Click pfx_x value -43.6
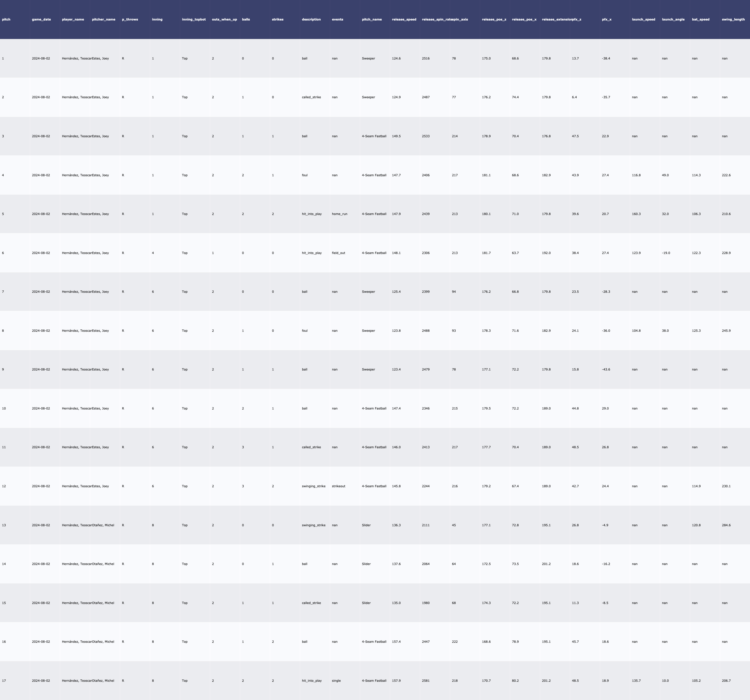 click(606, 369)
